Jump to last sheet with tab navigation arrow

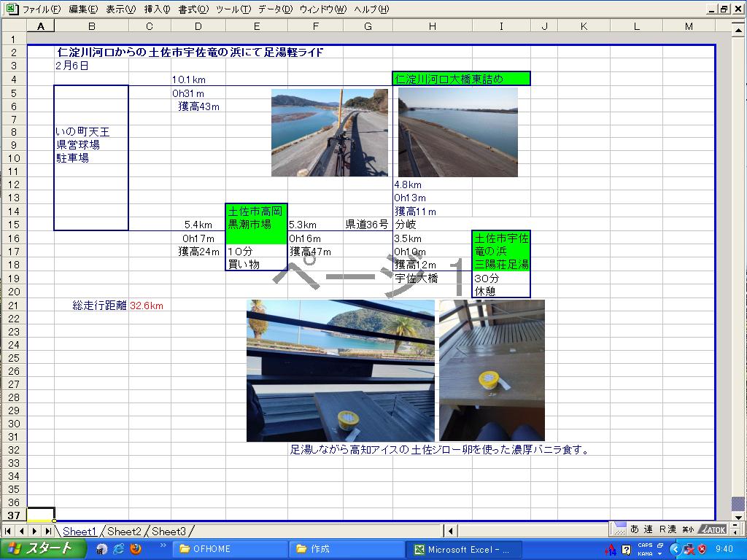tap(47, 532)
